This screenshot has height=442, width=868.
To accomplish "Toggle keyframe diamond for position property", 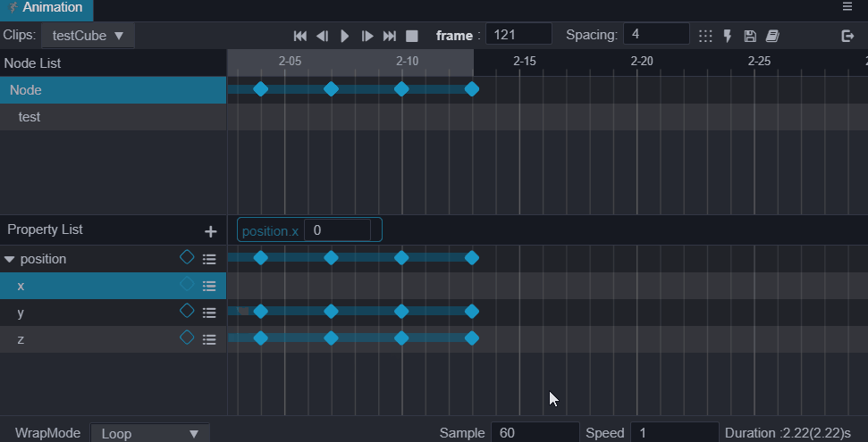I will pyautogui.click(x=187, y=257).
